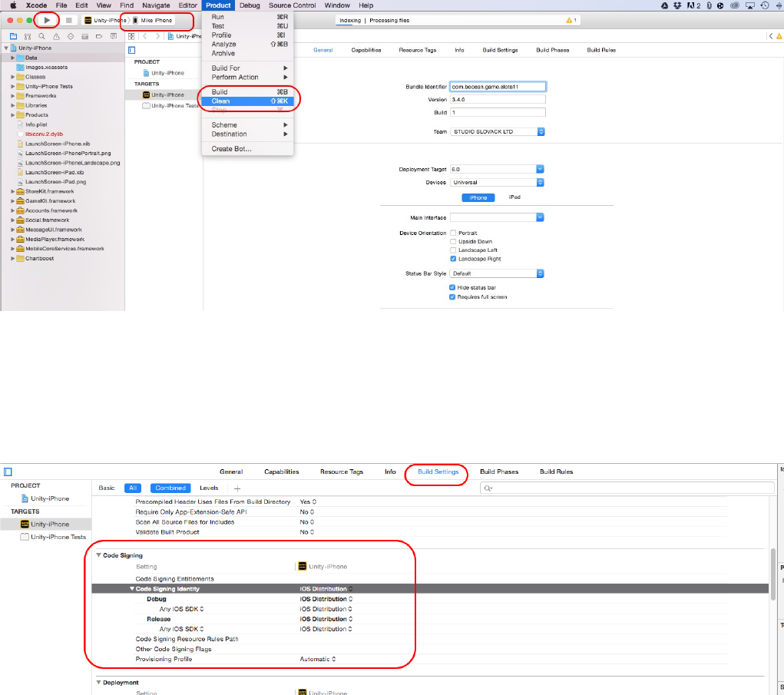Collapse the Code Signing Identity row
Image resolution: width=784 pixels, height=695 pixels.
click(132, 588)
